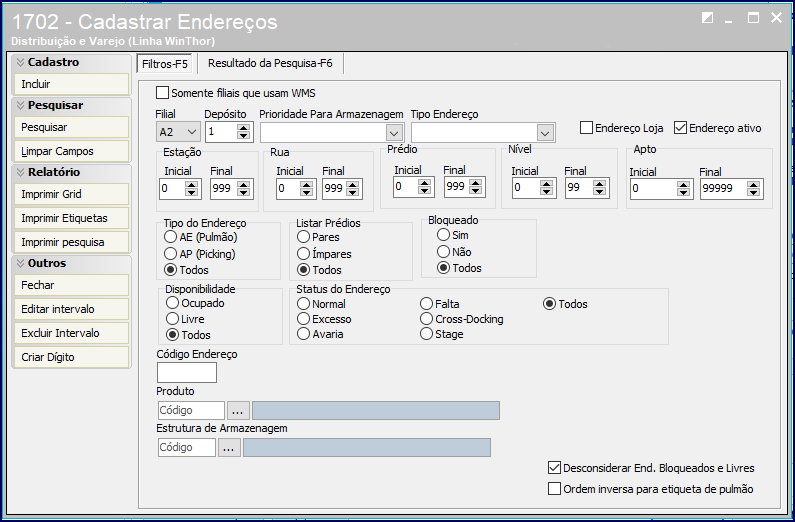
Task: Click the Pesquisar button in sidebar
Action: pyautogui.click(x=71, y=127)
